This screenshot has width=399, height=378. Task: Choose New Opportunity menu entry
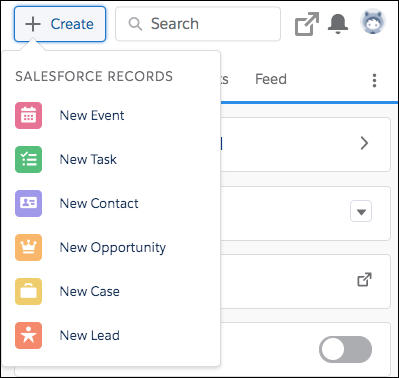[x=113, y=248]
